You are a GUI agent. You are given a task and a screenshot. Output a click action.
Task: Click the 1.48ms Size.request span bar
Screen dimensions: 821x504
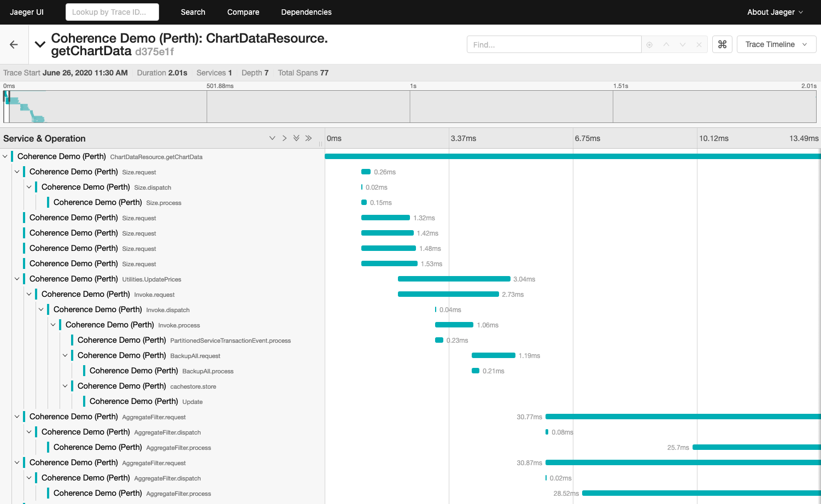point(389,248)
